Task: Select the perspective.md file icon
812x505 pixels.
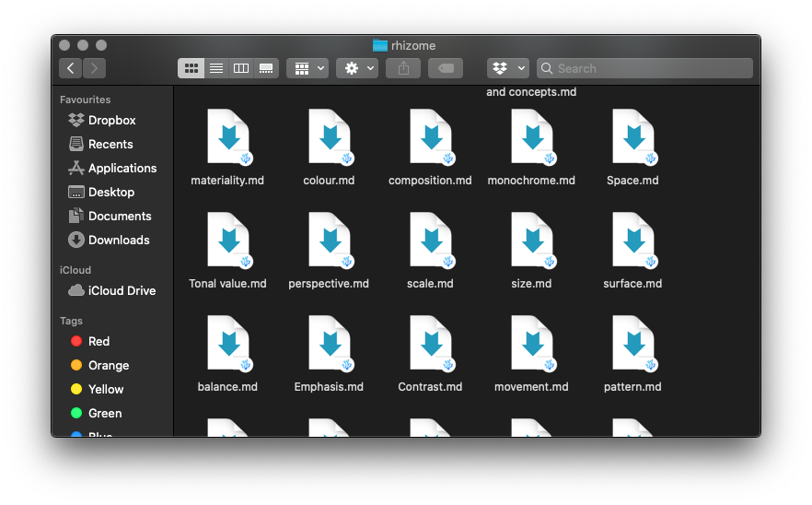Action: click(x=330, y=241)
